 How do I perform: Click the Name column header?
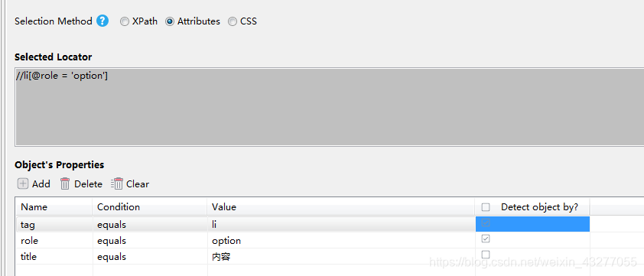tap(54, 207)
